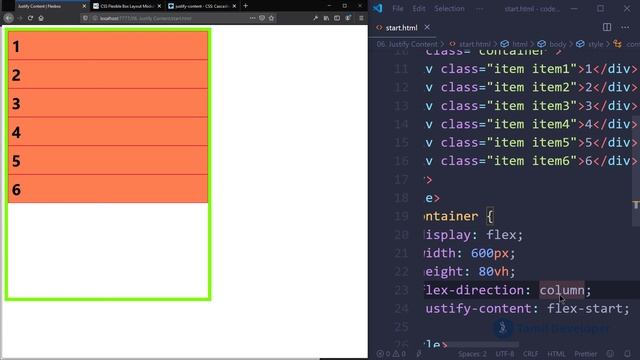The image size is (640, 360).
Task: Open the File menu in VS Code
Action: coord(398,9)
